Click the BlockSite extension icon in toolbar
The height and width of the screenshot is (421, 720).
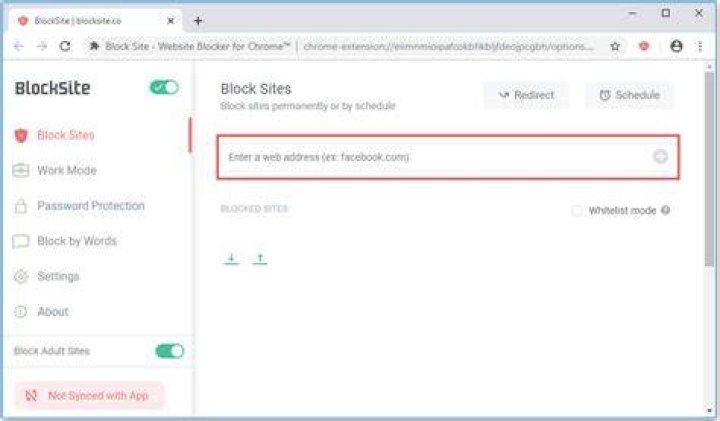tap(644, 46)
